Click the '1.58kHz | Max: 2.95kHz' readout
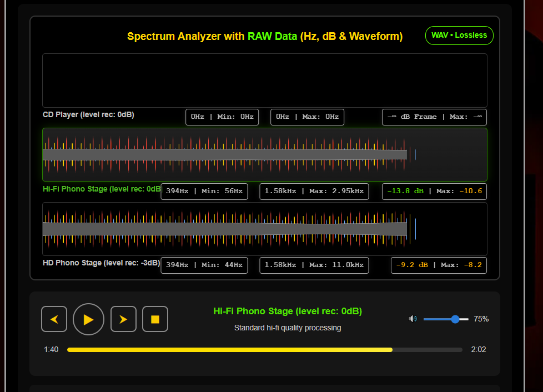The image size is (543, 392). [x=314, y=192]
